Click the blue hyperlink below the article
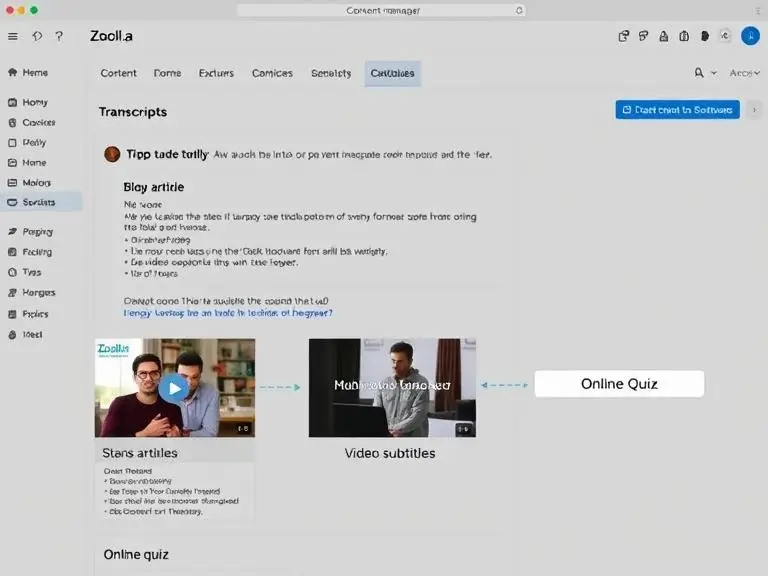 click(x=228, y=312)
